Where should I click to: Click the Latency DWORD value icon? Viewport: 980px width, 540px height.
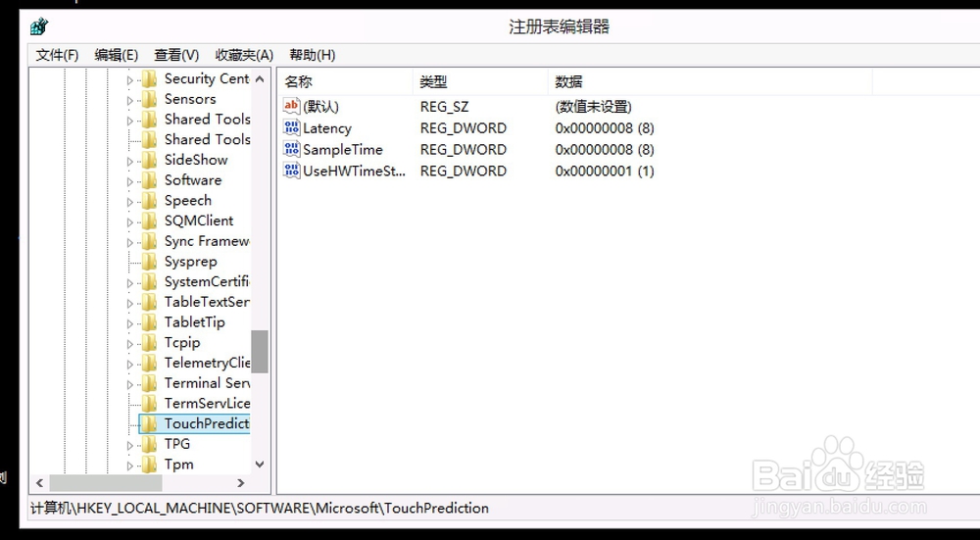291,127
